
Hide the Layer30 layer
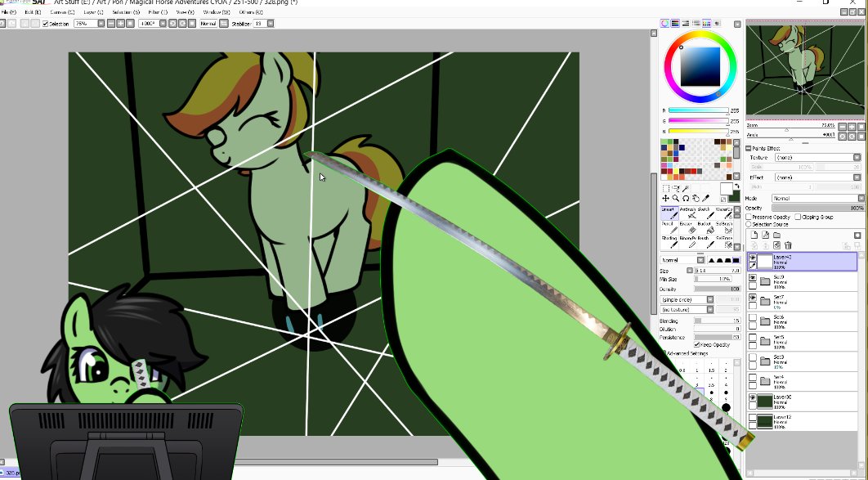coord(752,397)
